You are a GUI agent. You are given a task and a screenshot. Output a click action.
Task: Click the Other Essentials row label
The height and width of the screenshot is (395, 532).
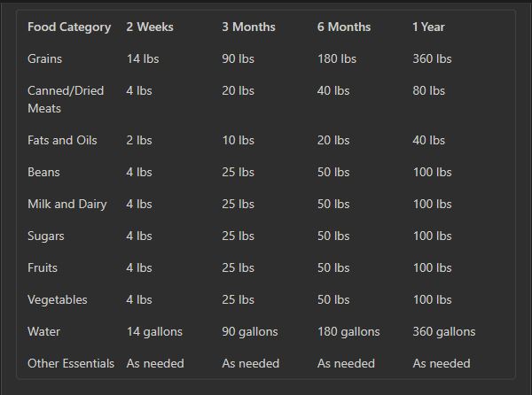[x=71, y=363]
